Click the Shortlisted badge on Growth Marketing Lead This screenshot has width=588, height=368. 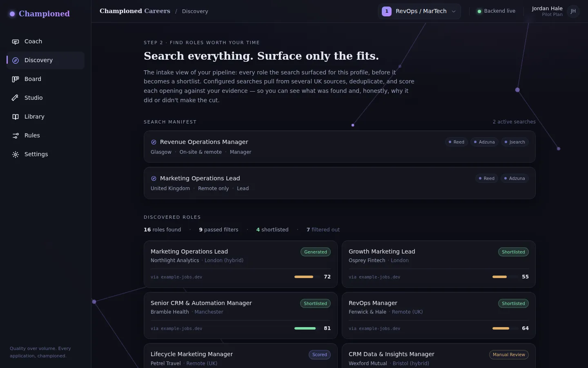click(x=513, y=252)
